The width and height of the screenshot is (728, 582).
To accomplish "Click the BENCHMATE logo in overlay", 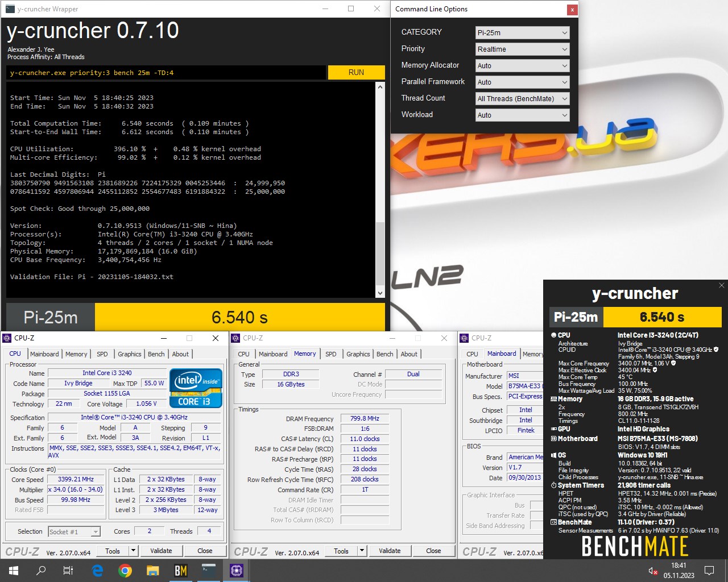I will tap(635, 547).
